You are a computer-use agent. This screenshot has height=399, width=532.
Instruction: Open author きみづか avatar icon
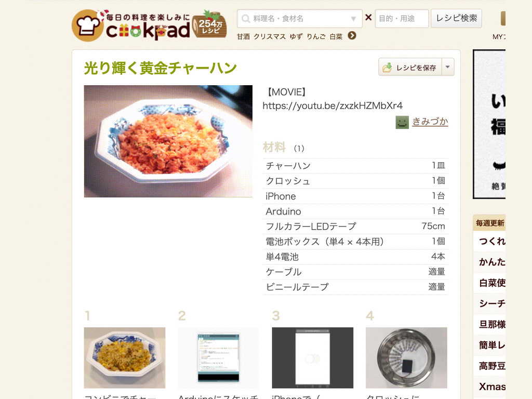[402, 122]
